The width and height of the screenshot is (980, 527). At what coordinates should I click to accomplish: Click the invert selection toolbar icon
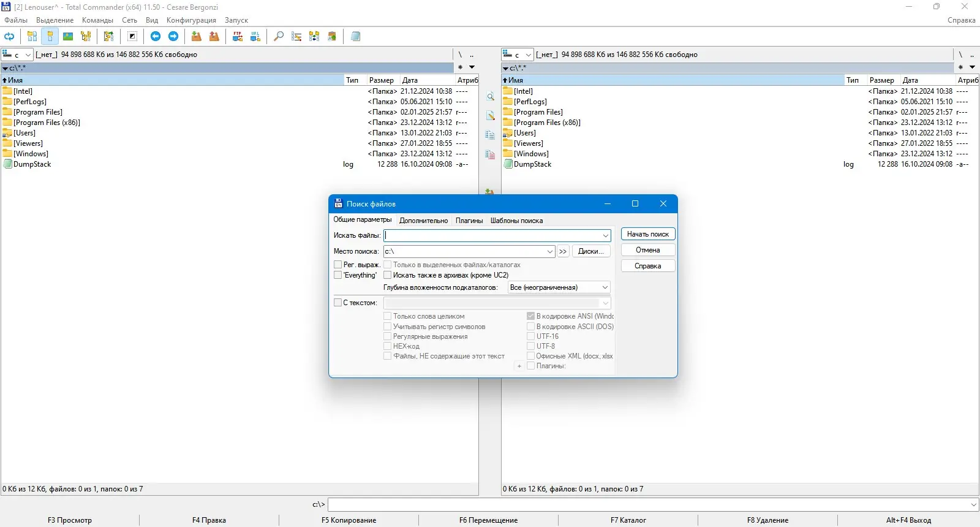tap(132, 36)
